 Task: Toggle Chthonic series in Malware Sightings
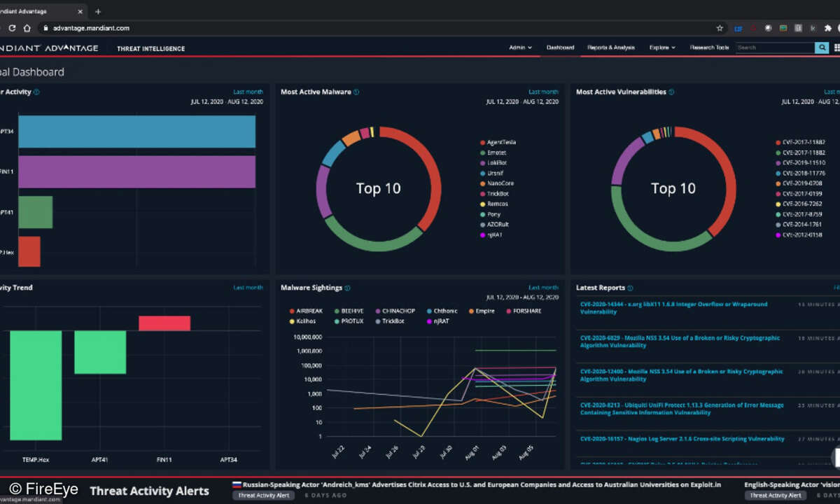[x=442, y=311]
